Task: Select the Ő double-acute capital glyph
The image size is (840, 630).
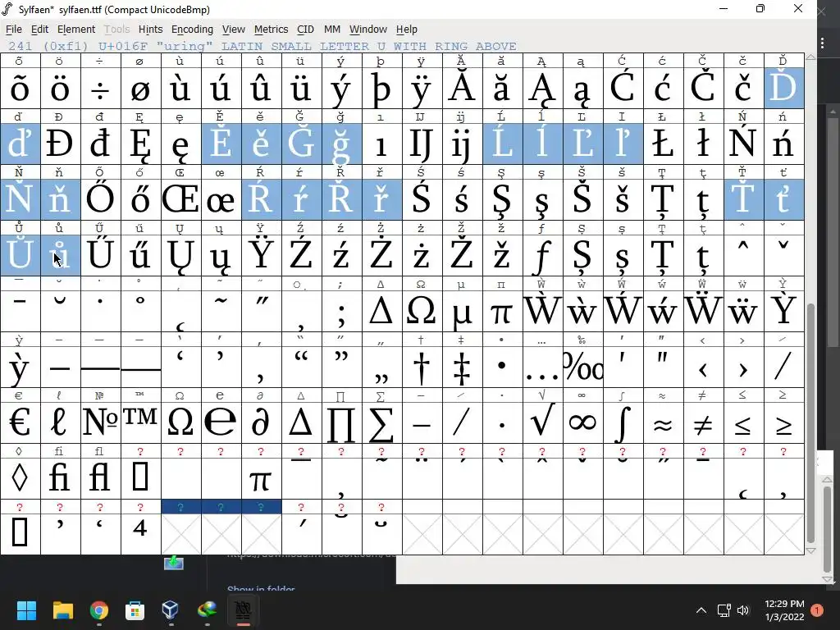Action: (x=100, y=199)
